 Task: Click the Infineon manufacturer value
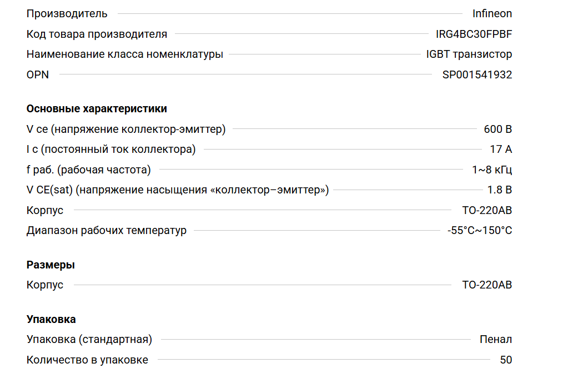click(492, 13)
